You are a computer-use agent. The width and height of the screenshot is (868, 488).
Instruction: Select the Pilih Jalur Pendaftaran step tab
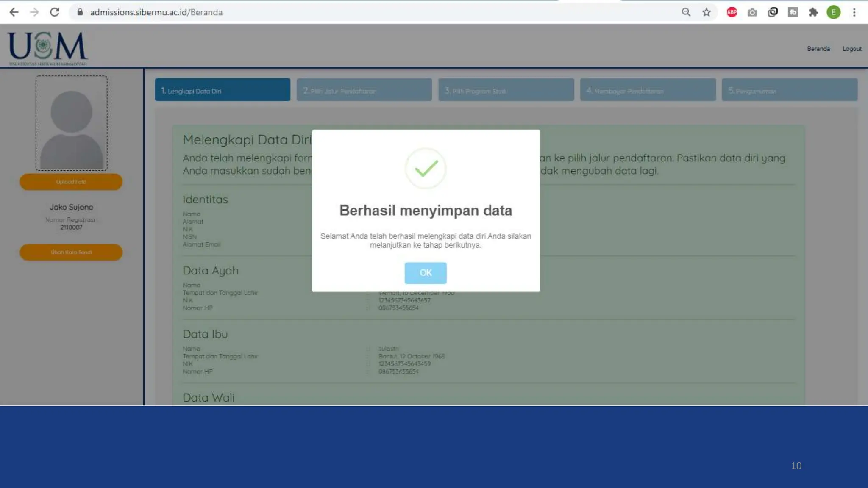click(364, 90)
